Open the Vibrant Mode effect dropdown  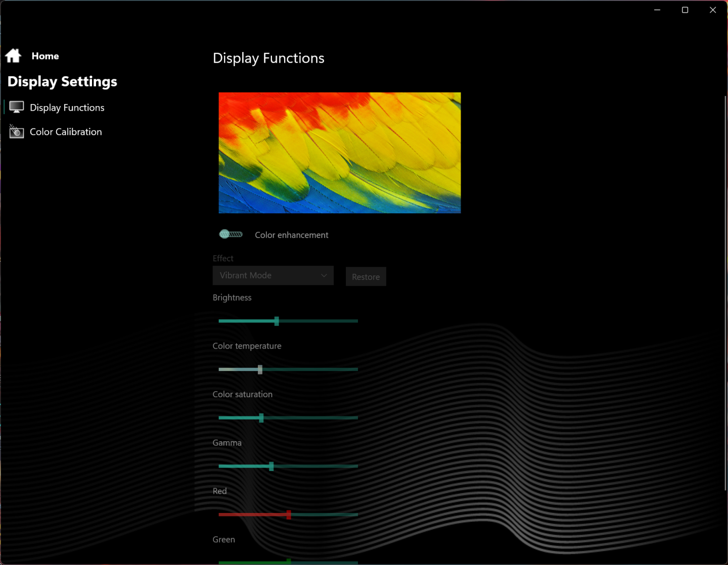pyautogui.click(x=273, y=275)
